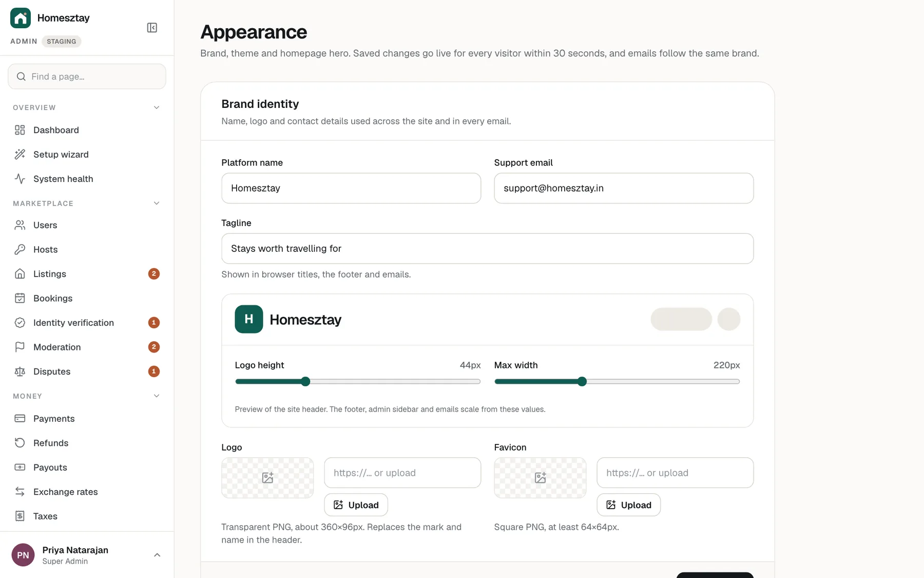The image size is (924, 578).
Task: Click the Favicon image placeholder thumbnail
Action: pyautogui.click(x=540, y=478)
